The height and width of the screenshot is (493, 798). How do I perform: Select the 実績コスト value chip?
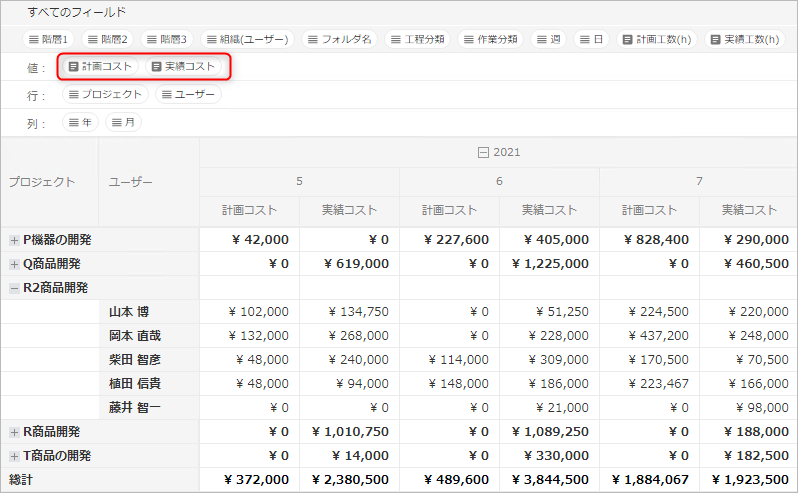(183, 66)
